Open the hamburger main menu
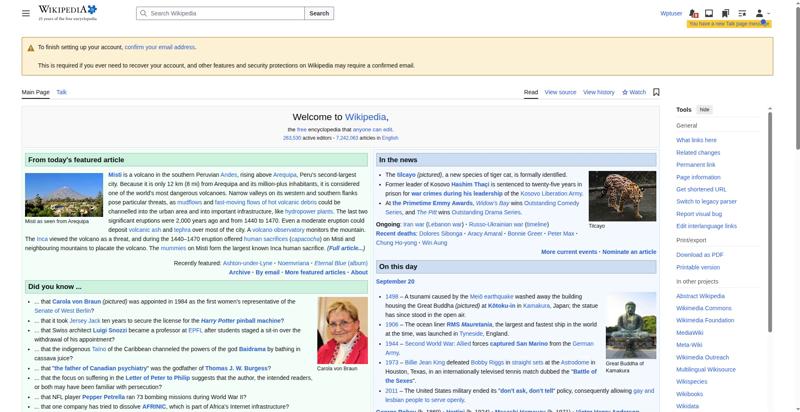Screen dimensions: 800x412 click(26, 13)
